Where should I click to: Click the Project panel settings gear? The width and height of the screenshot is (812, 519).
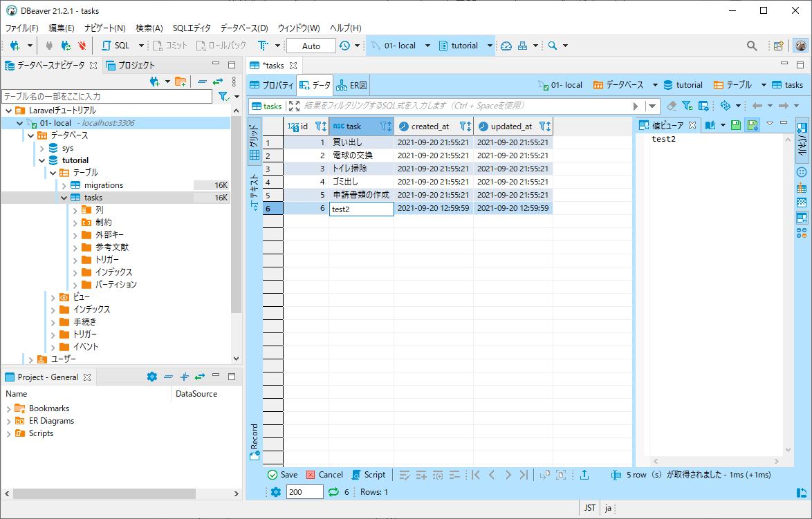(x=151, y=377)
